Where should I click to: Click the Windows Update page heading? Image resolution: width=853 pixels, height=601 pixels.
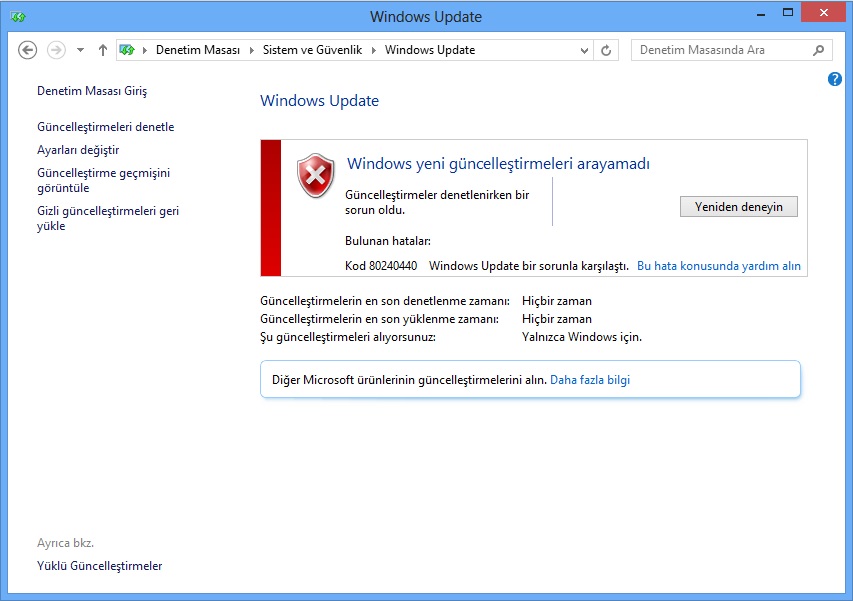[x=319, y=101]
